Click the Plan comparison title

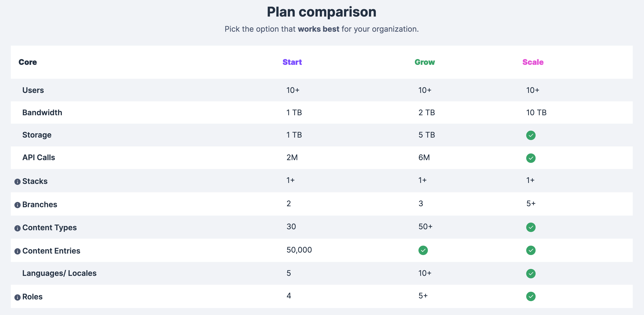(322, 12)
